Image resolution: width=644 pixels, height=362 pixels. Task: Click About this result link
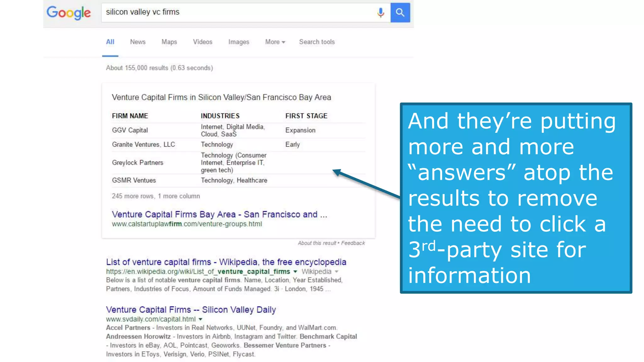[317, 243]
